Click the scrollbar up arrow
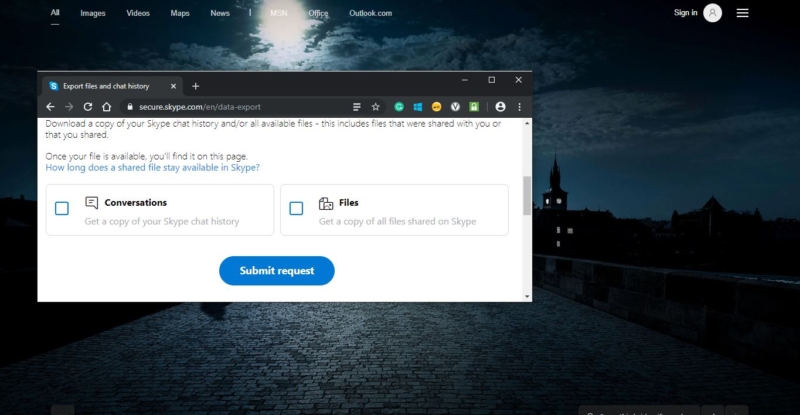This screenshot has width=800, height=415. [x=527, y=124]
